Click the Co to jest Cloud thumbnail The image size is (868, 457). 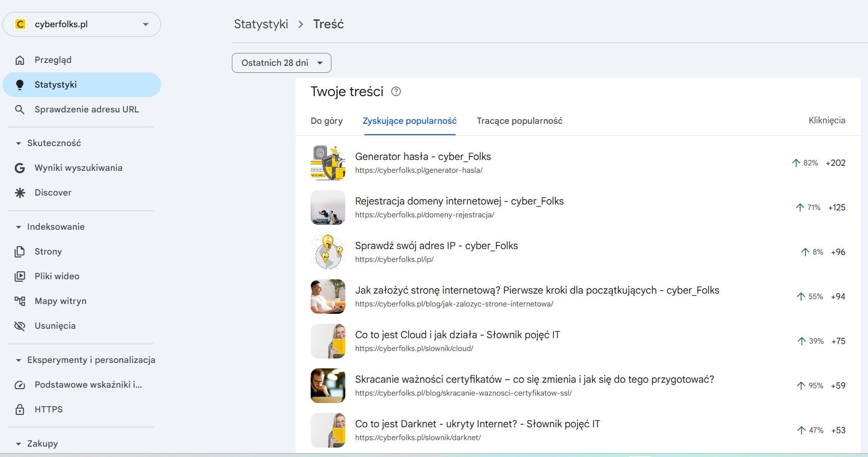(x=328, y=341)
